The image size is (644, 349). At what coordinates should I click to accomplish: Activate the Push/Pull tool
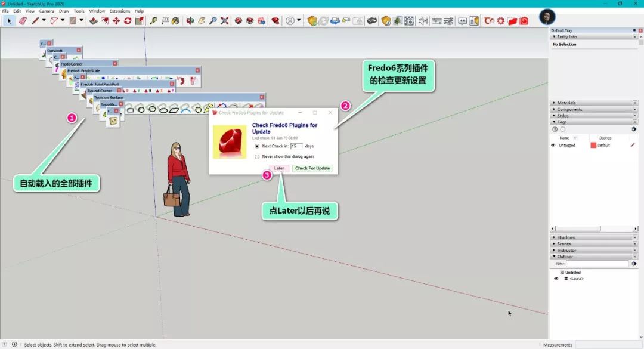click(x=94, y=20)
